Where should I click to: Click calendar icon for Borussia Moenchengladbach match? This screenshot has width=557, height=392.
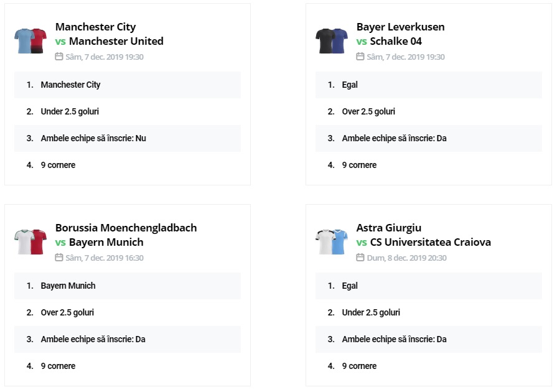click(x=59, y=258)
